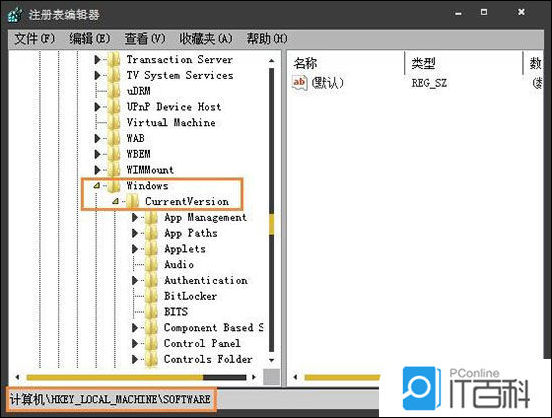The height and width of the screenshot is (418, 552).
Task: Open the 编辑(E) menu
Action: click(x=90, y=38)
